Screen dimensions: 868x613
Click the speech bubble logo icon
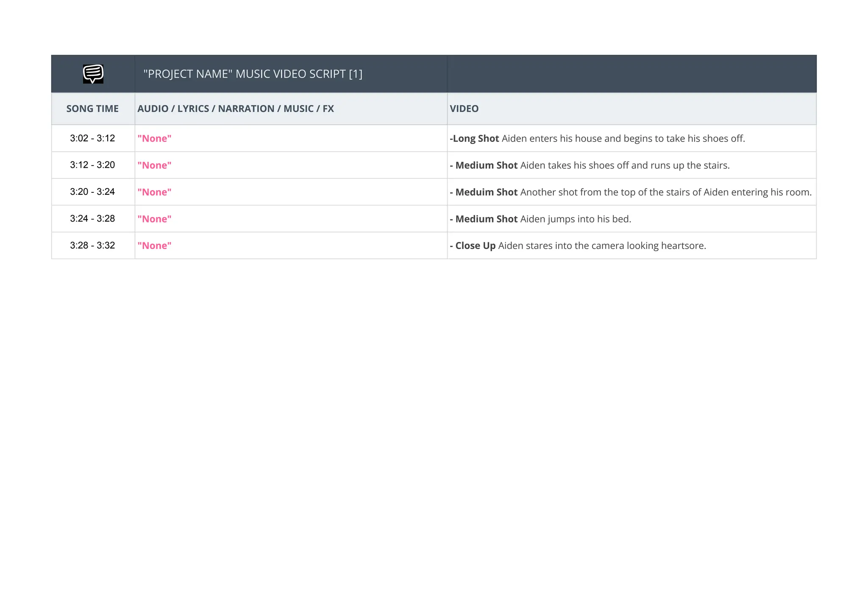pos(93,74)
